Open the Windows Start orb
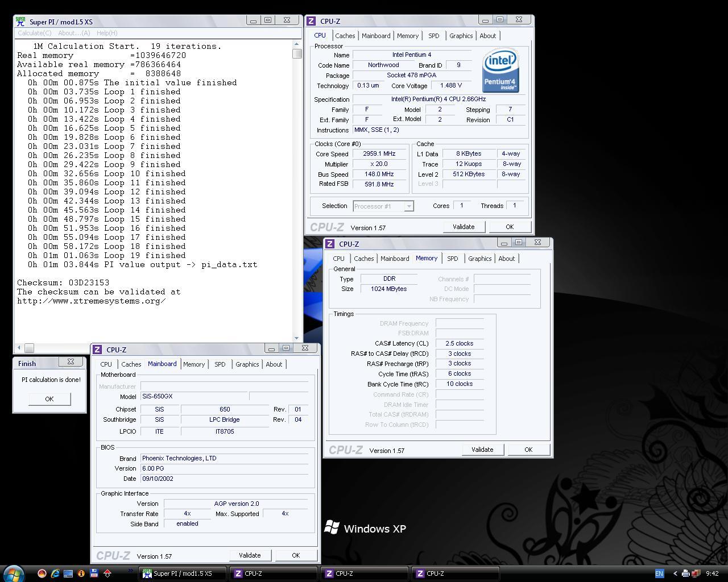Viewport: 728px width, 582px height. 14,573
